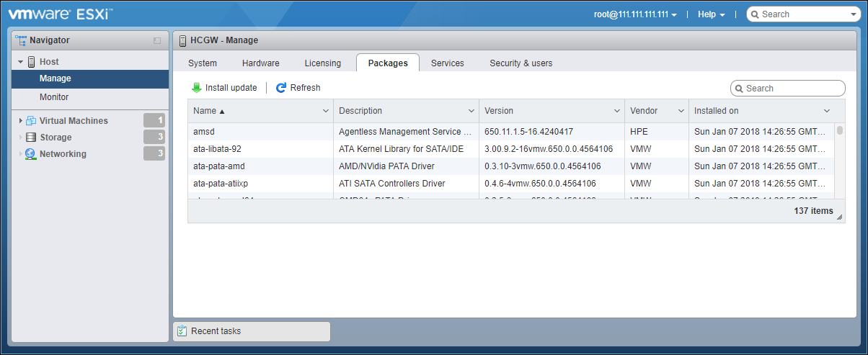Click the Networking globe icon

30,154
